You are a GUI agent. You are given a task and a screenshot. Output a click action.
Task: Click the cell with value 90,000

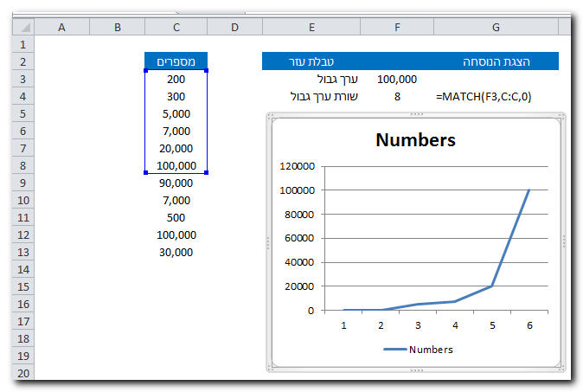pos(176,183)
